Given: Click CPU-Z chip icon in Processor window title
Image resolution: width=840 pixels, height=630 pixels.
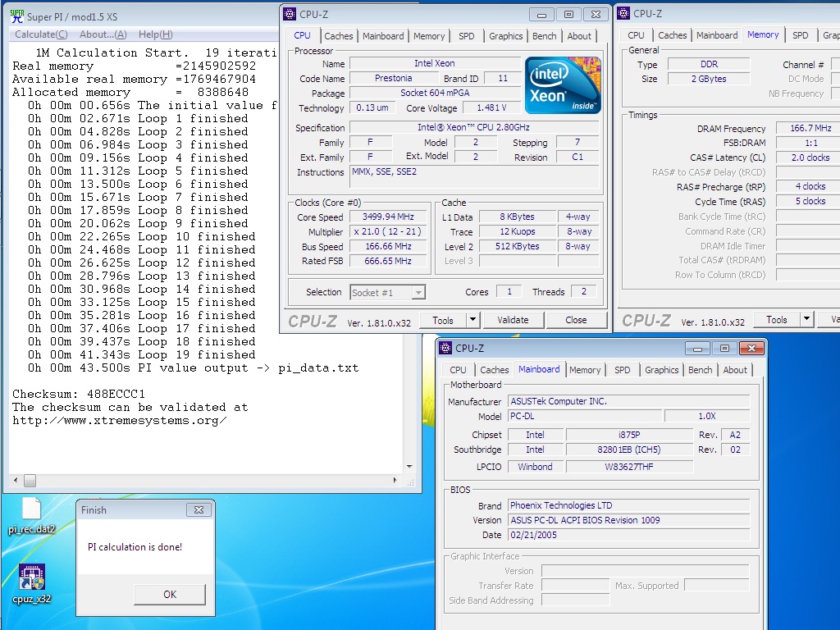Looking at the screenshot, I should [x=290, y=14].
